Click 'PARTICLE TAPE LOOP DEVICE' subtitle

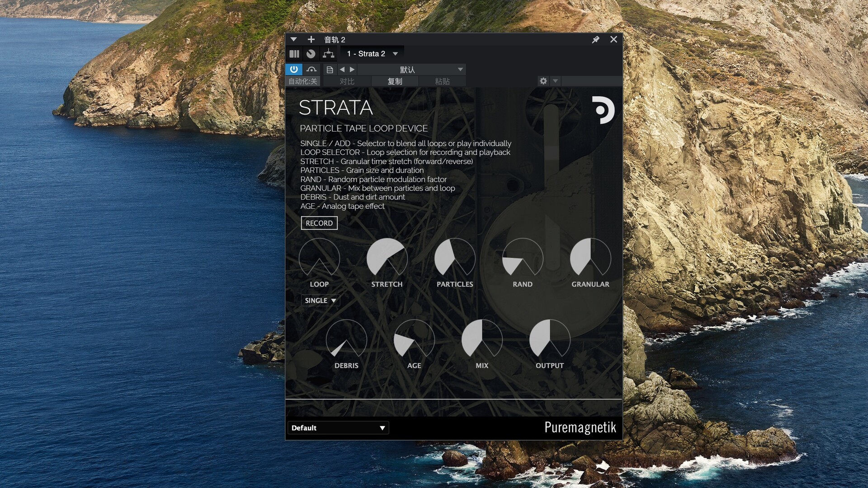[364, 128]
